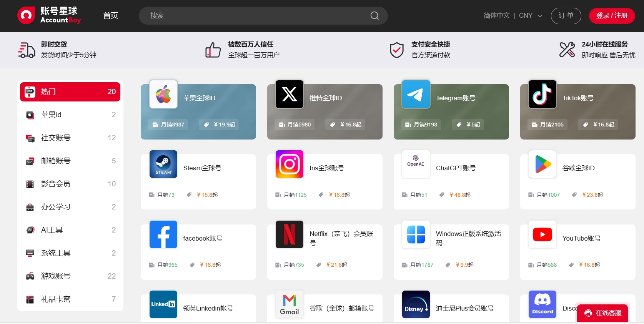The width and height of the screenshot is (644, 324).
Task: Open the Gmail product icon
Action: [290, 304]
